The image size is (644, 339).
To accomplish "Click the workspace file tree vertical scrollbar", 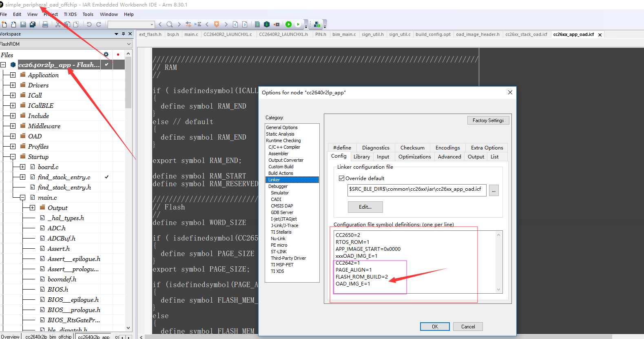I will pyautogui.click(x=128, y=192).
